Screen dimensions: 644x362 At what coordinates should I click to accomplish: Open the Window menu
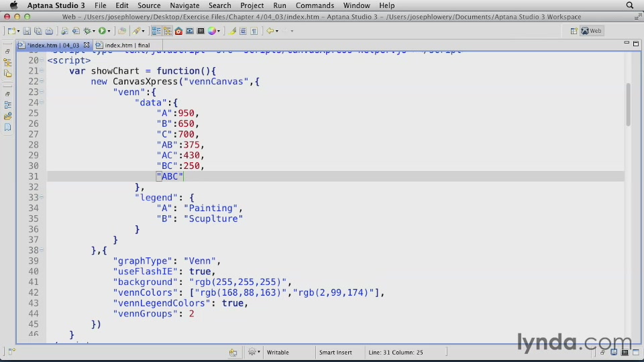(x=356, y=5)
